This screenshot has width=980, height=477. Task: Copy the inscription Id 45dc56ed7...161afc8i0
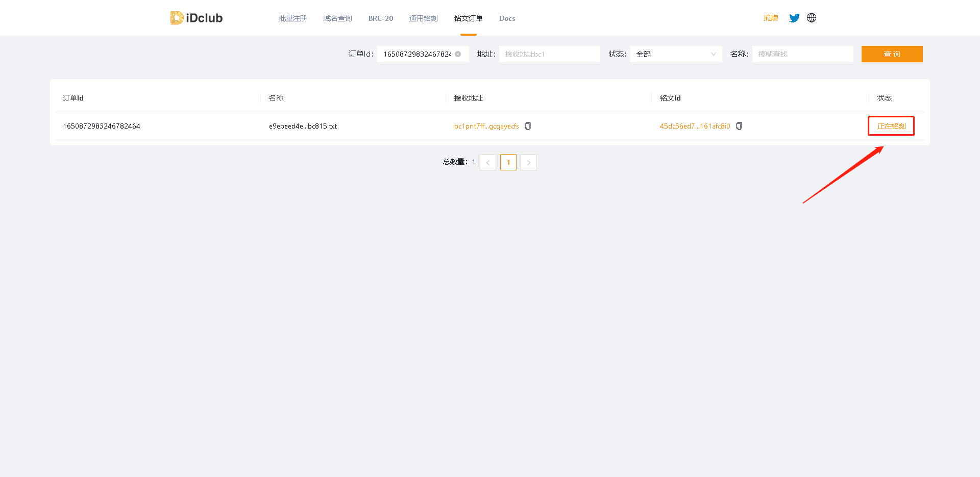739,126
